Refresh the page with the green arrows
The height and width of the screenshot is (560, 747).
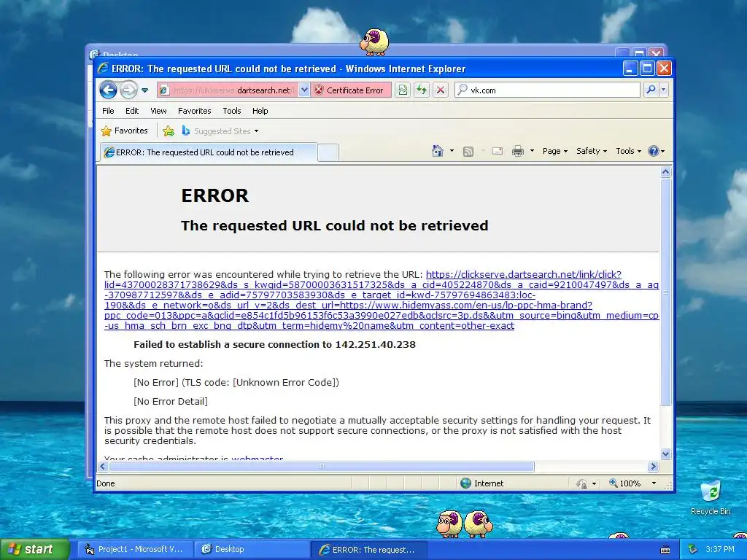coord(422,90)
